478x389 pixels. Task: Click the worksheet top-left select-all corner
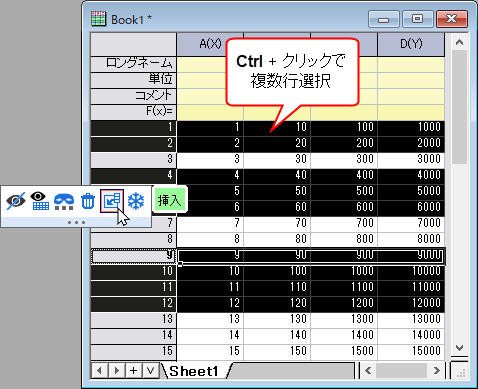coord(133,44)
